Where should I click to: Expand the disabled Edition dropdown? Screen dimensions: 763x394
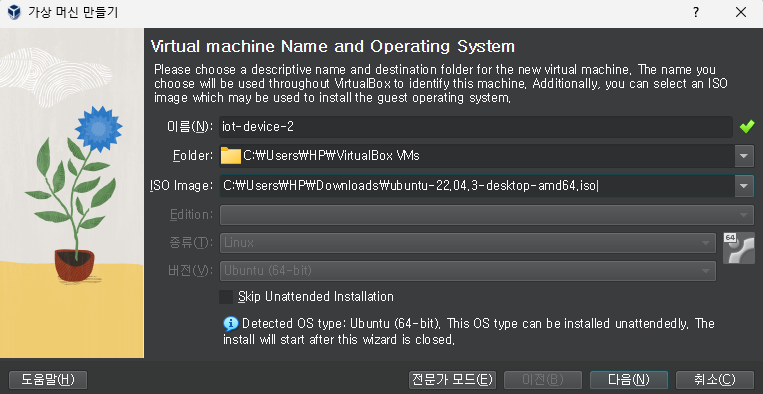tap(487, 215)
